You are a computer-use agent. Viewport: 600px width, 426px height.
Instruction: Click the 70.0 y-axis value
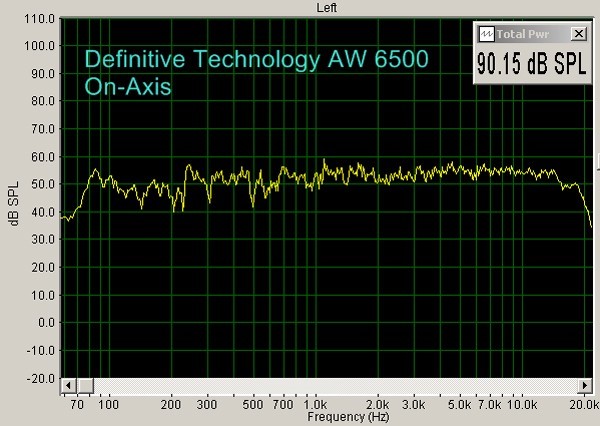(x=43, y=129)
